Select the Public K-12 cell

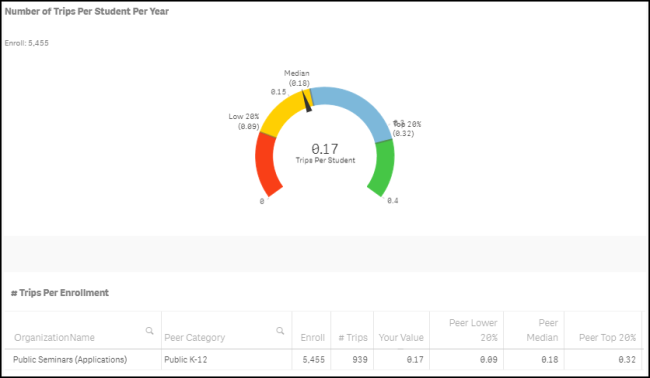coord(186,359)
